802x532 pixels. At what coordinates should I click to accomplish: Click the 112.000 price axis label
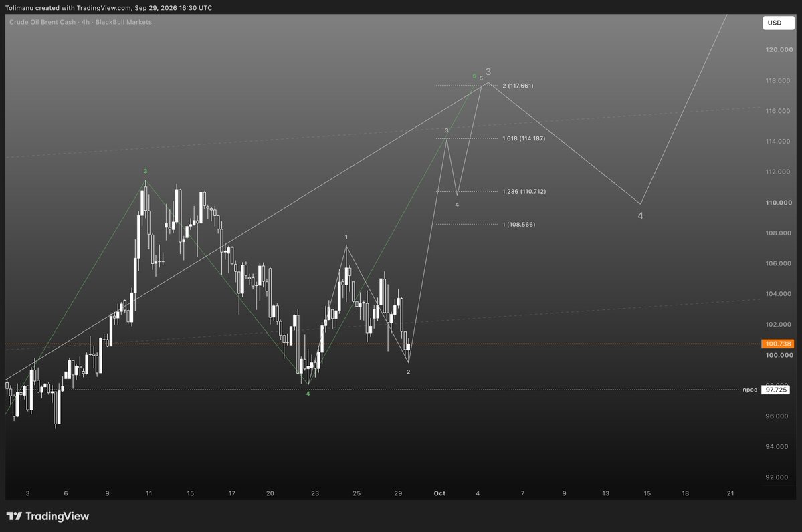pos(779,172)
